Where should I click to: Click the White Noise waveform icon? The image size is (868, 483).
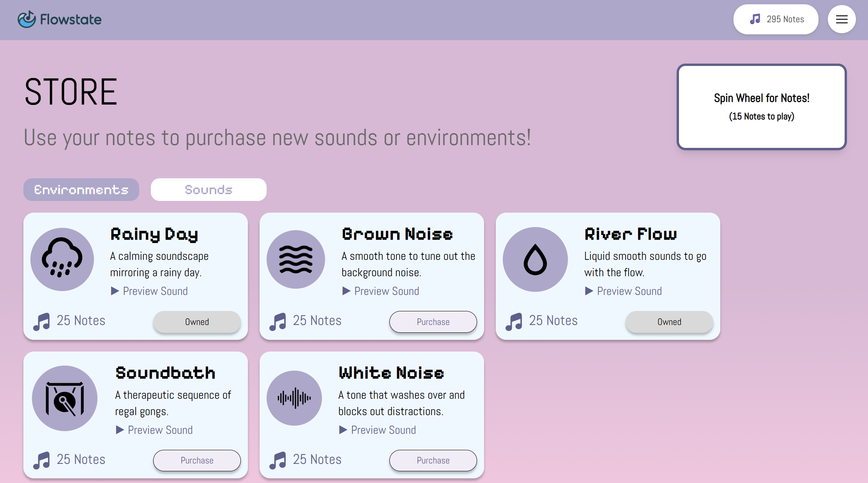[x=294, y=398]
